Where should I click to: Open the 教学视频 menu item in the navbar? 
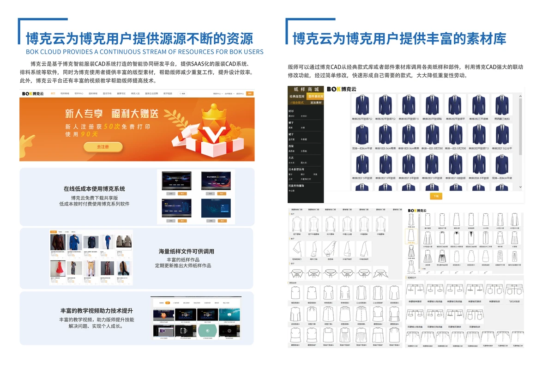(168, 93)
